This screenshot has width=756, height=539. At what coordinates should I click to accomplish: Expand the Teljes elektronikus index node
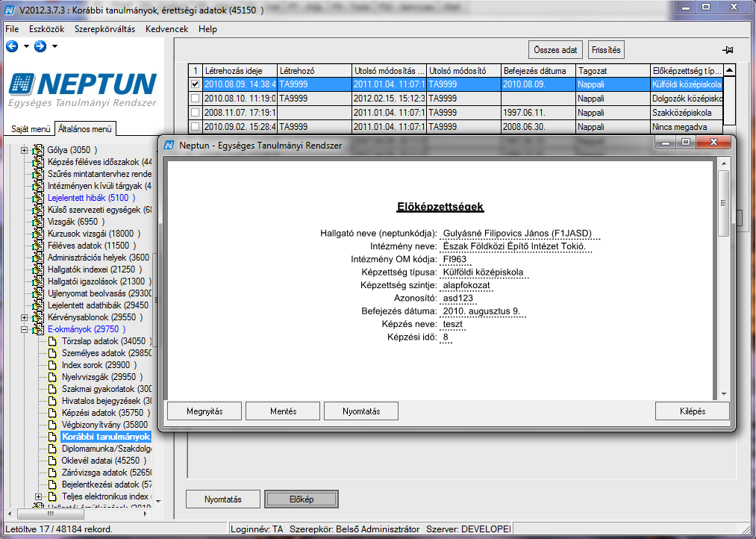(x=39, y=496)
